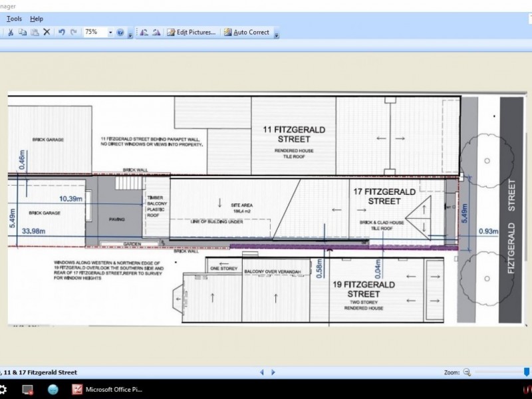Go to the previous picture
Viewport: 532px width, 399px height.
tap(262, 372)
